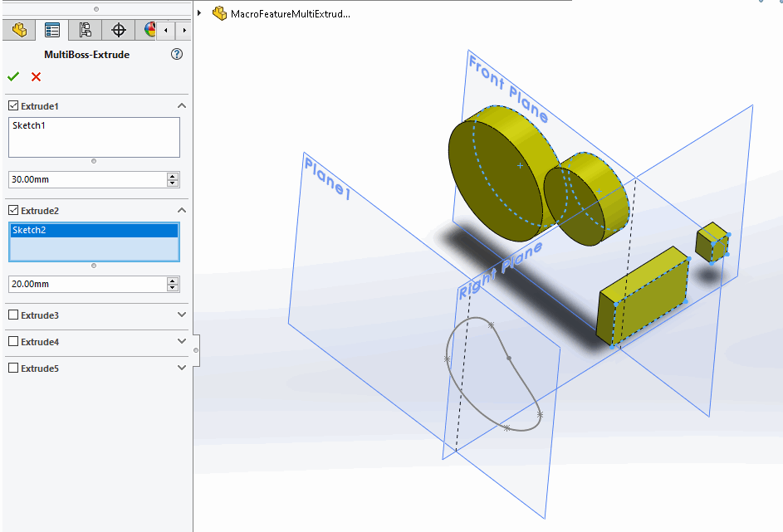The height and width of the screenshot is (532, 783).
Task: Switch to the PropertyManager tab
Action: point(52,30)
